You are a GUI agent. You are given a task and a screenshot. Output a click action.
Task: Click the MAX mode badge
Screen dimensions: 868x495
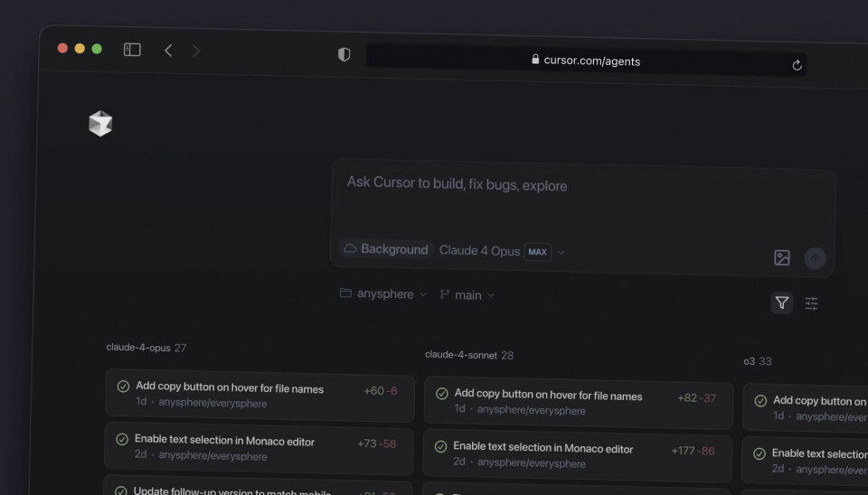537,252
